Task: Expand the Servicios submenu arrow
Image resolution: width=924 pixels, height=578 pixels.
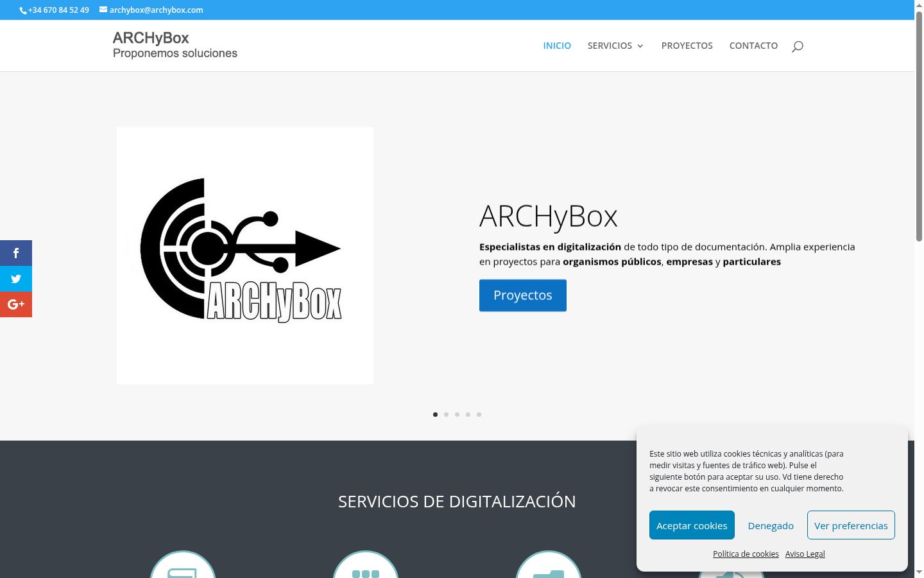Action: coord(640,46)
